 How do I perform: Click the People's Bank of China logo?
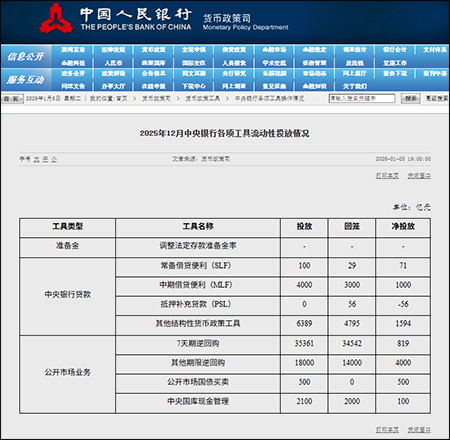point(56,19)
